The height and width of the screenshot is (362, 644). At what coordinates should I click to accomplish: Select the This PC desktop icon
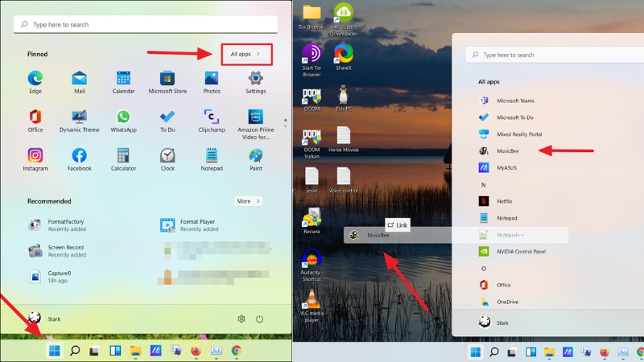[344, 98]
